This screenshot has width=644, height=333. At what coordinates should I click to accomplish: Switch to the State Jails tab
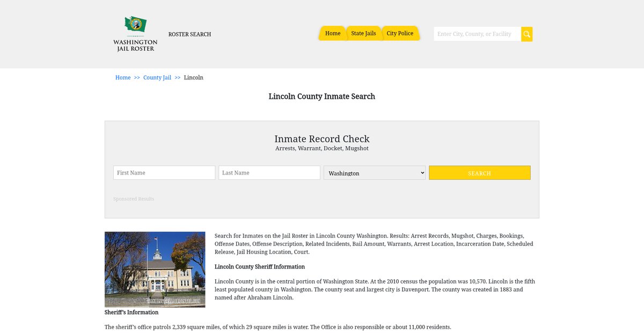363,33
